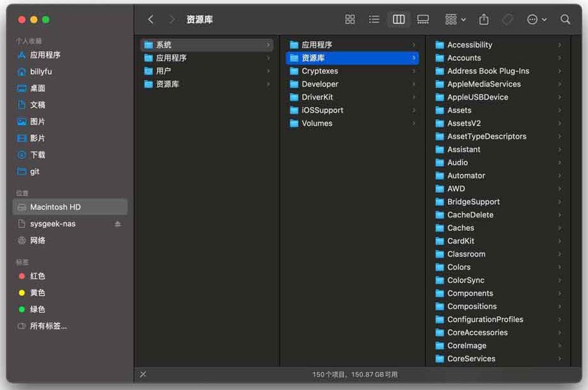The width and height of the screenshot is (588, 390).
Task: Switch to list view
Action: point(374,20)
